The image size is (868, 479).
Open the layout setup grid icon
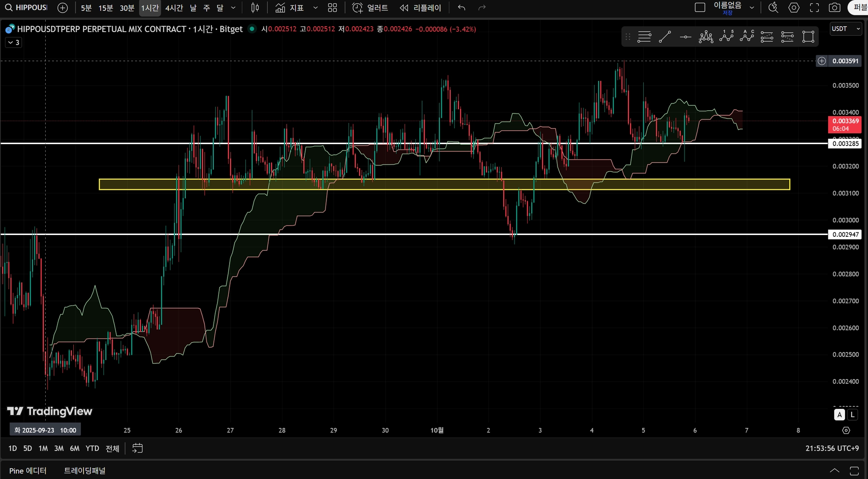(x=332, y=8)
